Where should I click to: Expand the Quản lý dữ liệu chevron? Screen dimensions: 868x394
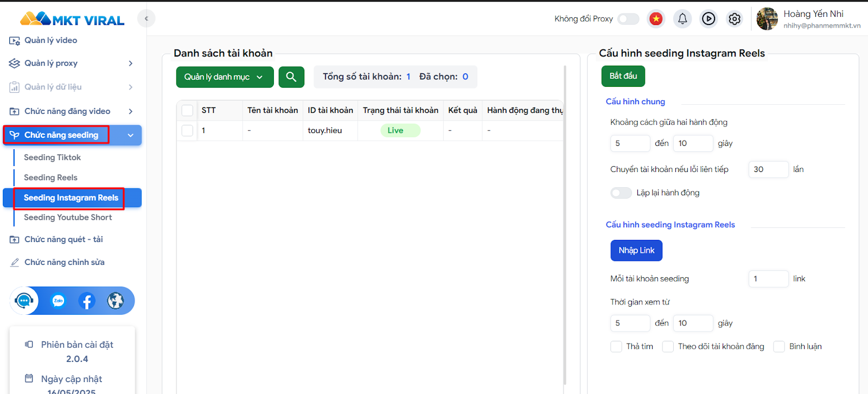pyautogui.click(x=131, y=87)
